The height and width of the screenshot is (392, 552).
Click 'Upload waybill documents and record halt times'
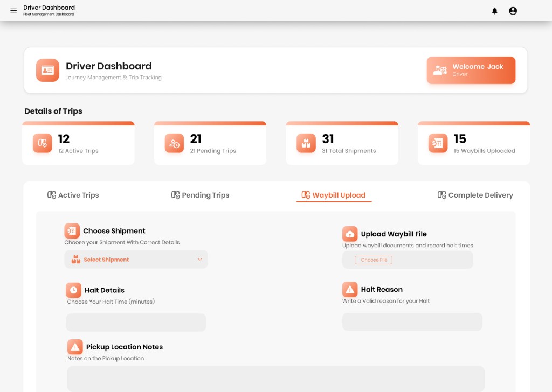pos(408,246)
